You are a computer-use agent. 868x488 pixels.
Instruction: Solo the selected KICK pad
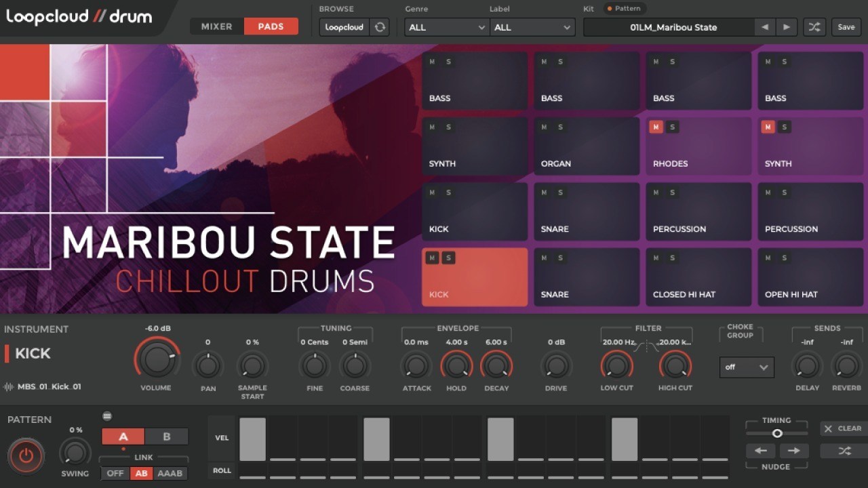pos(448,258)
